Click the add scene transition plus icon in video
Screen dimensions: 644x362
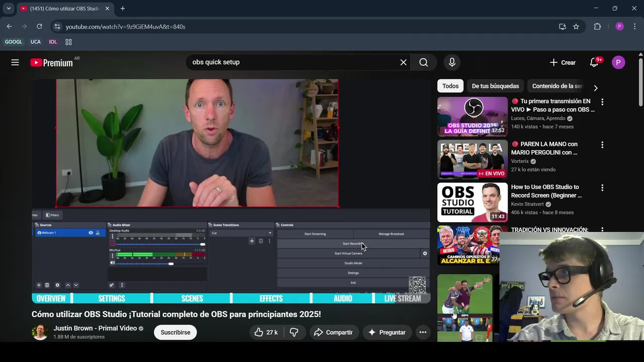pyautogui.click(x=252, y=241)
